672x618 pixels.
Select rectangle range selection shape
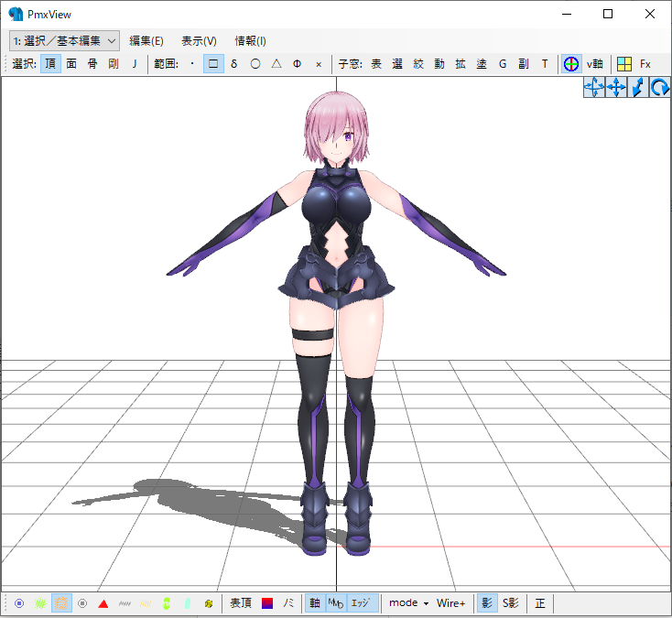pyautogui.click(x=212, y=64)
